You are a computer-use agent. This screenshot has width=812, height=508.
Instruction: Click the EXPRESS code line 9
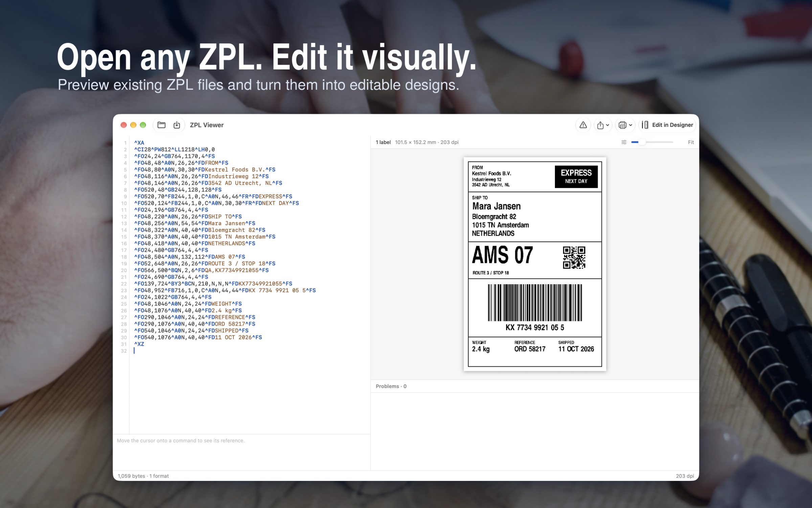(213, 196)
